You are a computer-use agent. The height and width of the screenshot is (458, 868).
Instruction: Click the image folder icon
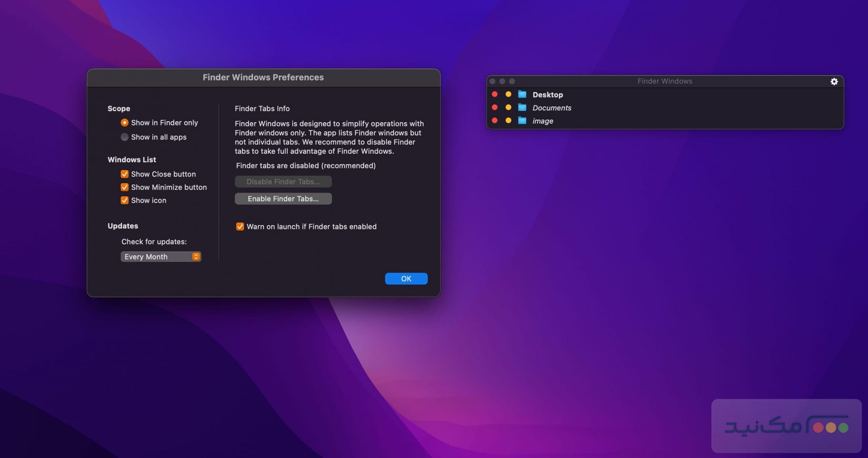click(x=522, y=121)
